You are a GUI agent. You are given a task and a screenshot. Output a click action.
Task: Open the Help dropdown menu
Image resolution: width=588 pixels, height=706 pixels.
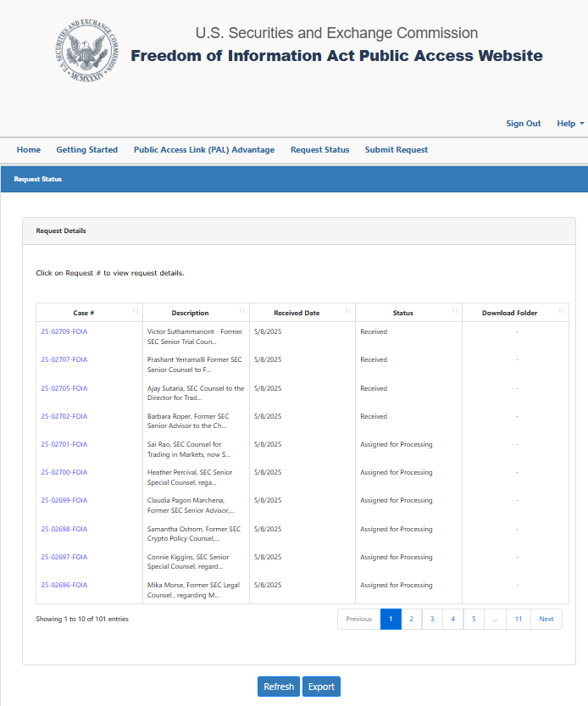[x=570, y=124]
